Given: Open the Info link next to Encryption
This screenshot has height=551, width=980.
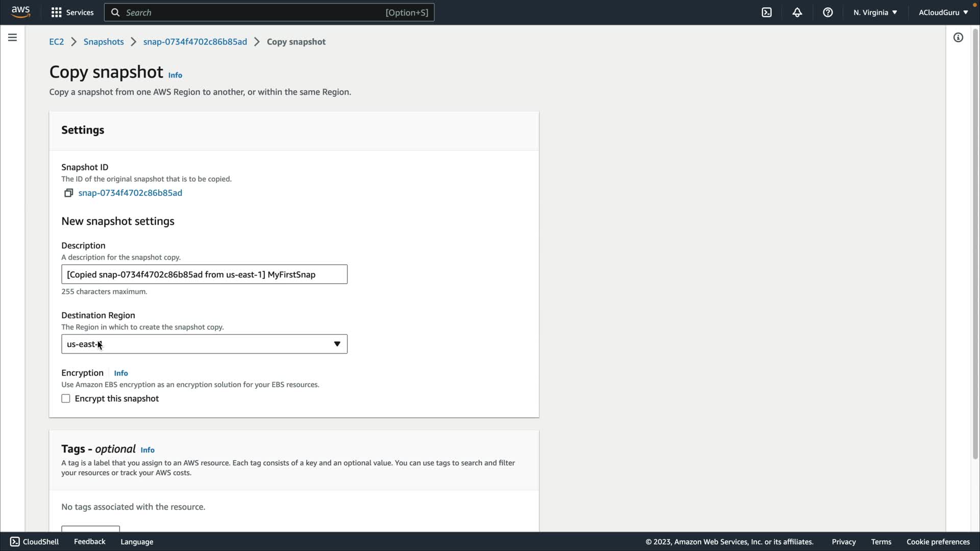Looking at the screenshot, I should tap(121, 373).
